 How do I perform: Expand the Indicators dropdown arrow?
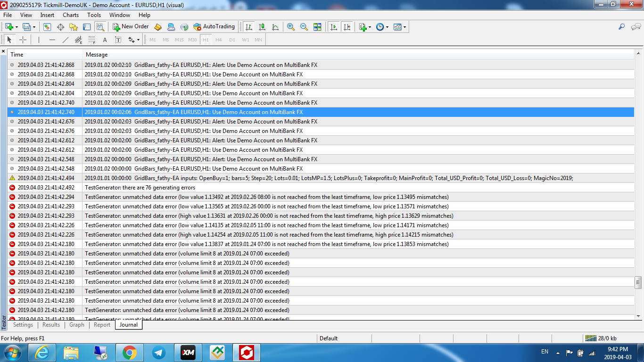pos(370,27)
